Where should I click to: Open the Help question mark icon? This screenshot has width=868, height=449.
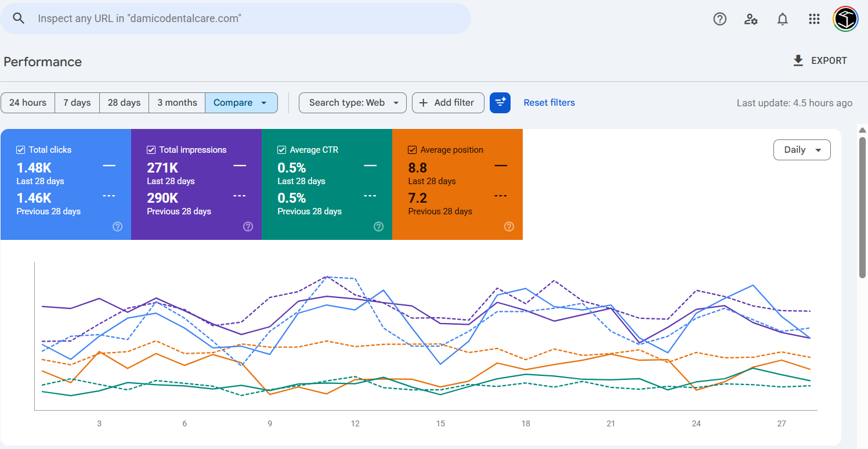720,19
